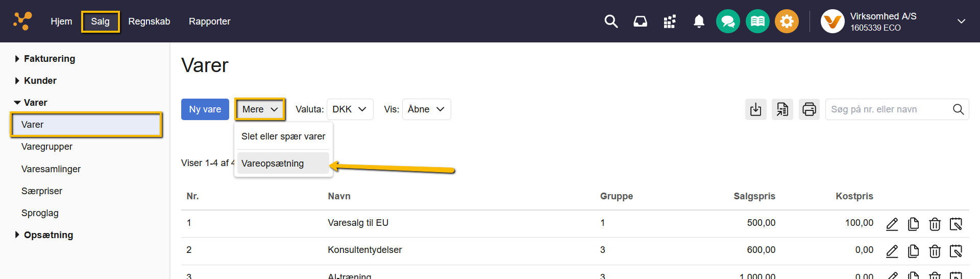The width and height of the screenshot is (980, 279).
Task: Go to Regnskab in top navigation
Action: pyautogui.click(x=149, y=21)
